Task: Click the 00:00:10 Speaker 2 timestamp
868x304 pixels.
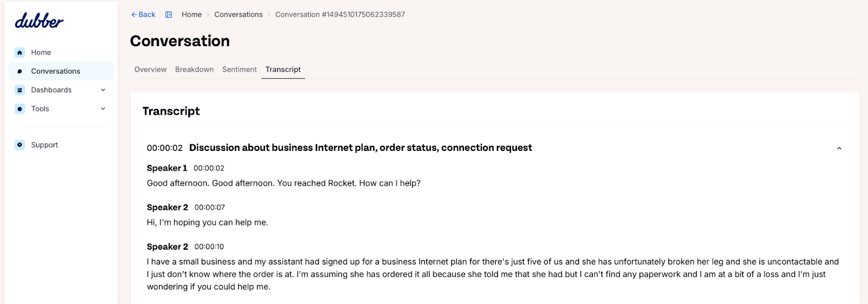Action: 209,247
